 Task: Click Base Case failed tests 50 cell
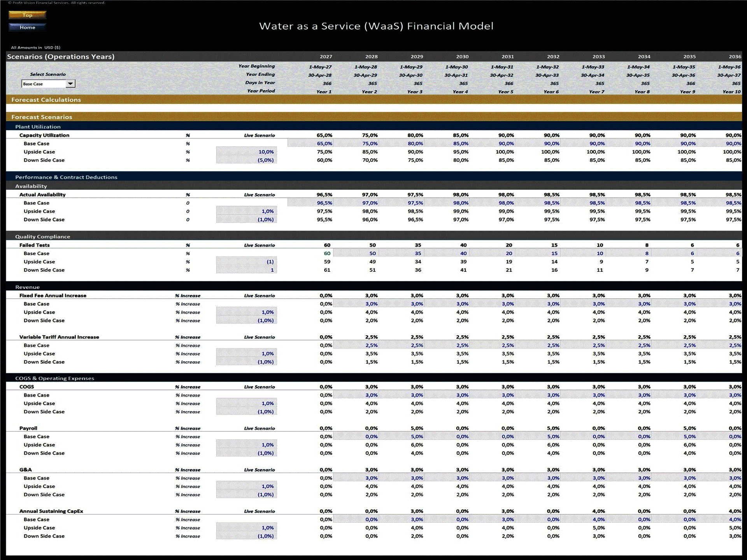(x=356, y=254)
